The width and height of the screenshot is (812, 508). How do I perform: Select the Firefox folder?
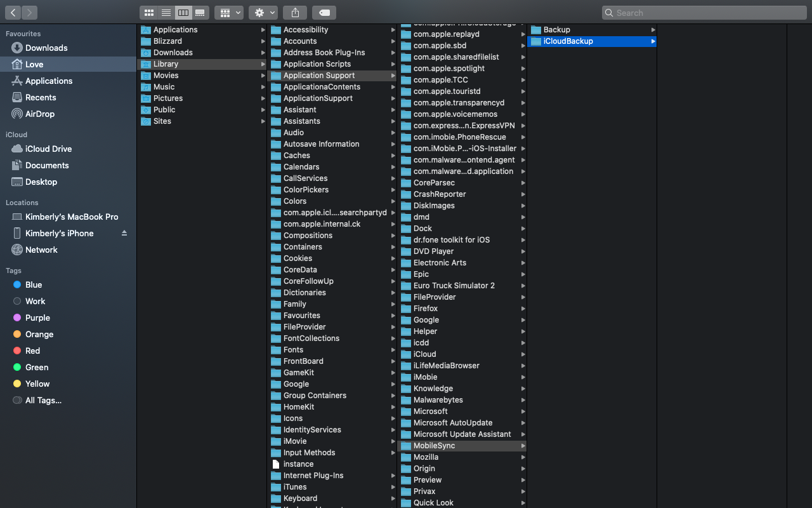click(x=462, y=309)
